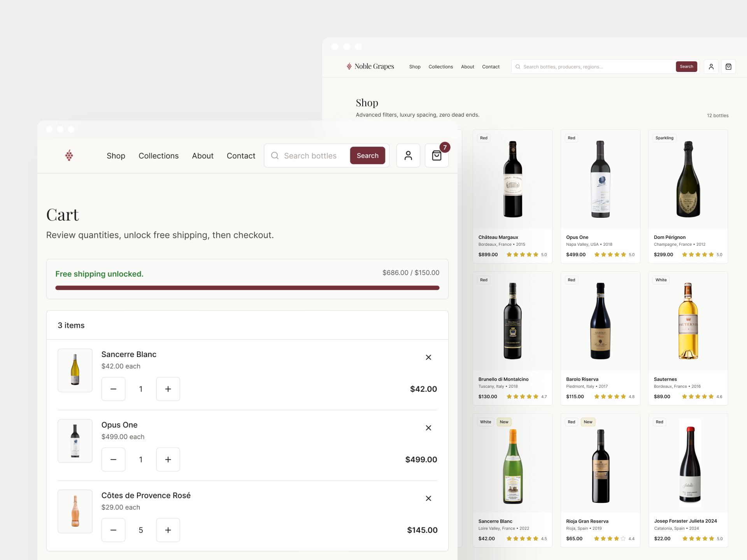Click the $145.00 Rosé line total
747x560 pixels.
point(422,530)
